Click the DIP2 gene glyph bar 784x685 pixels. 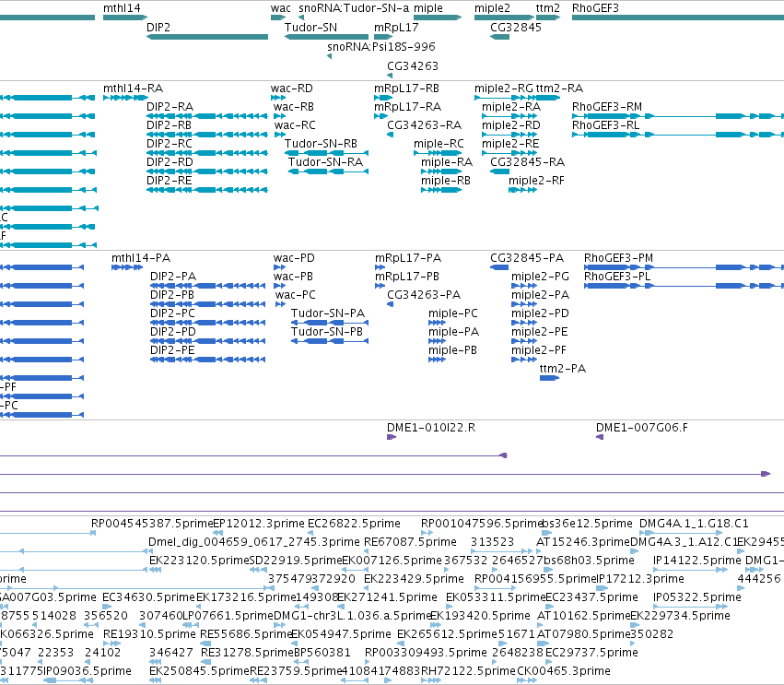tap(207, 37)
